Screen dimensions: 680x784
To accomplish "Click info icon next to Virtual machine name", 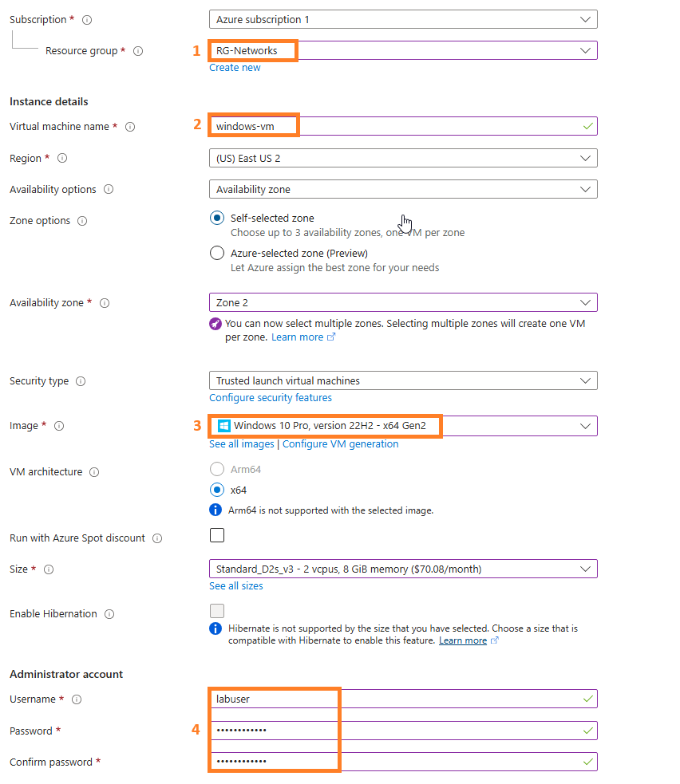I will click(130, 127).
